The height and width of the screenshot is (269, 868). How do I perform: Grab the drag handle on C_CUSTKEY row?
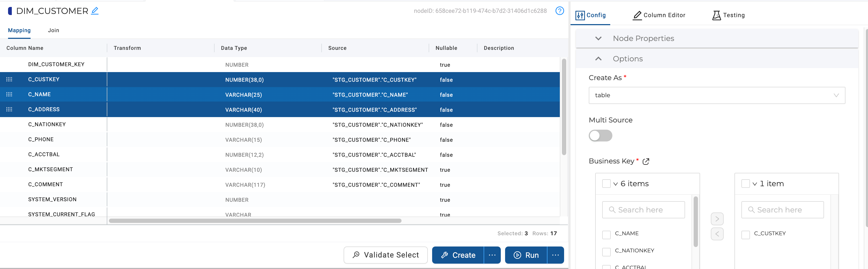pyautogui.click(x=10, y=80)
